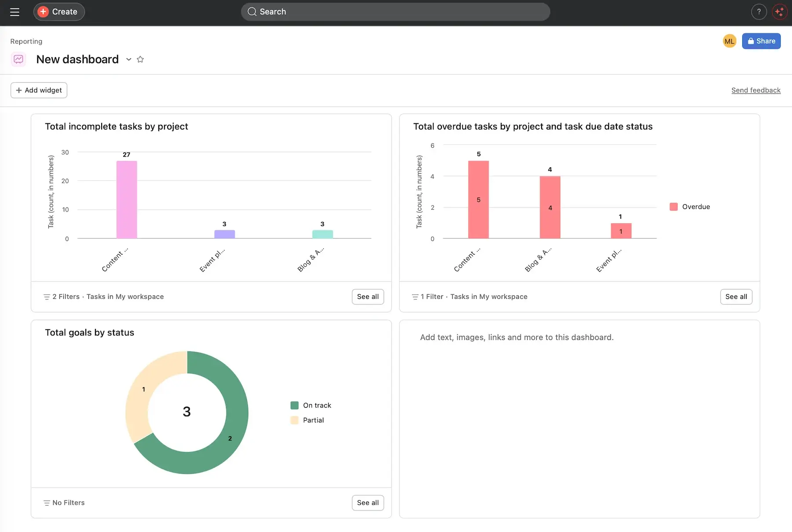Click Total goals by status title
This screenshot has height=532, width=792.
(x=89, y=333)
